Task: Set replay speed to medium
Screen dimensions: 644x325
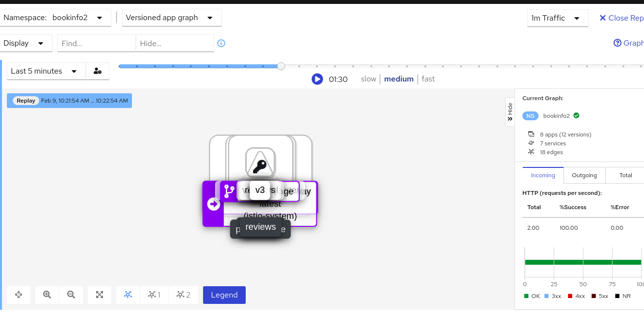Action: coord(399,79)
